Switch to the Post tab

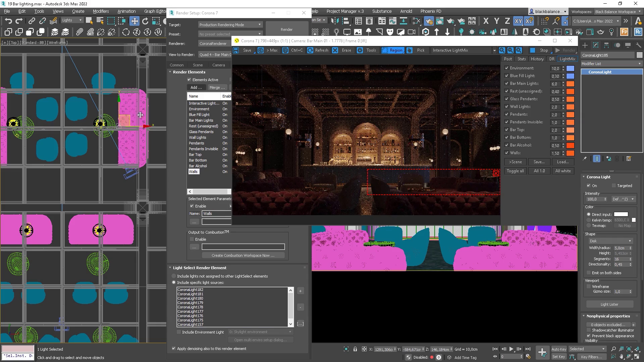coord(508,59)
